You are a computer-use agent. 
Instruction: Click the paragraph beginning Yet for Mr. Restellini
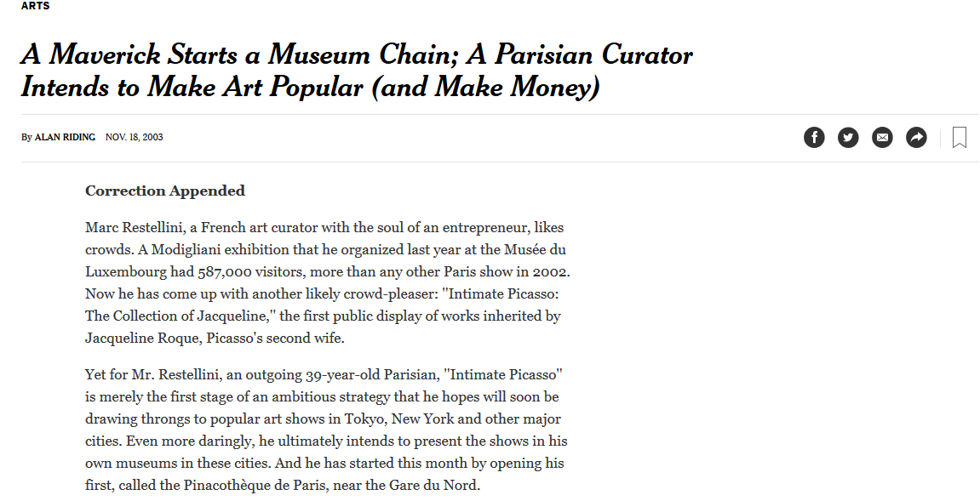point(326,430)
